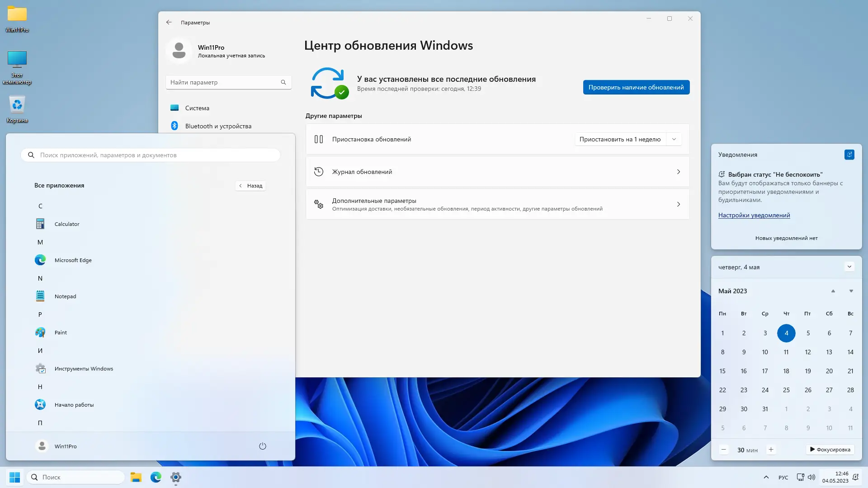Expand the pause updates duration dropdown
The height and width of the screenshot is (488, 868).
674,139
